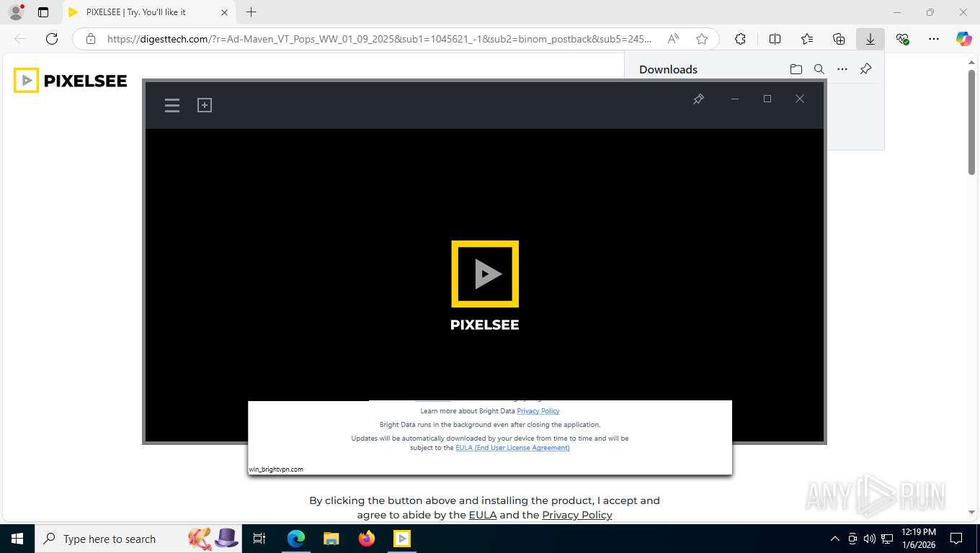Image resolution: width=980 pixels, height=553 pixels.
Task: Show hidden system tray icons
Action: point(835,539)
